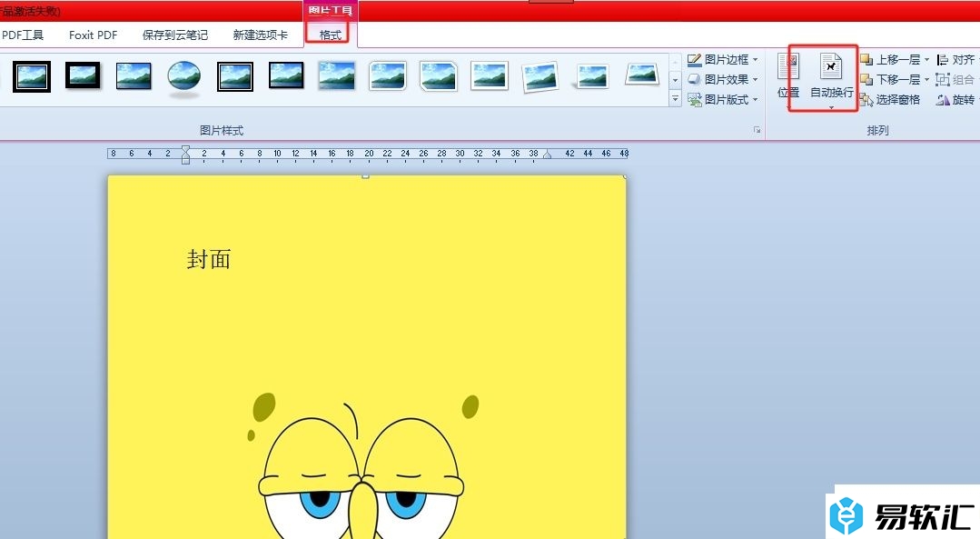Apply the first double-frame black picture style
Screen dimensions: 980x539
pos(32,77)
